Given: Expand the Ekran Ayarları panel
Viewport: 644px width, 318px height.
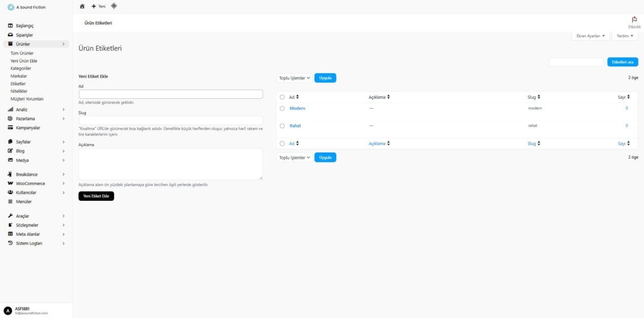Looking at the screenshot, I should tap(590, 36).
